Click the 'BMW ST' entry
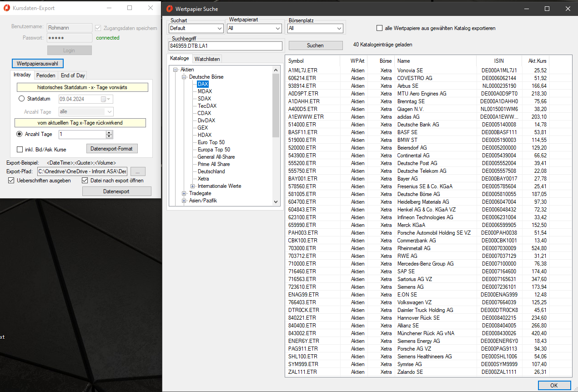Viewport: 578px width, 392px height. 407,140
